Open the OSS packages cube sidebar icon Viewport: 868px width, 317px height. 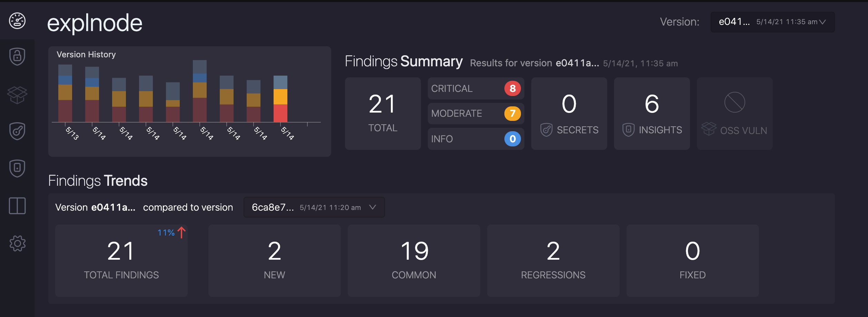17,95
